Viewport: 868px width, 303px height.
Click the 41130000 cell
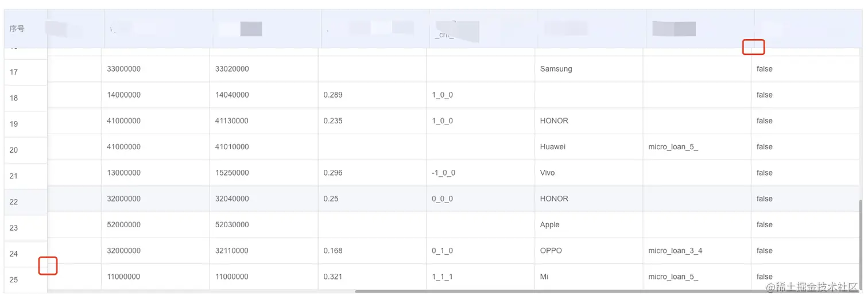click(232, 121)
